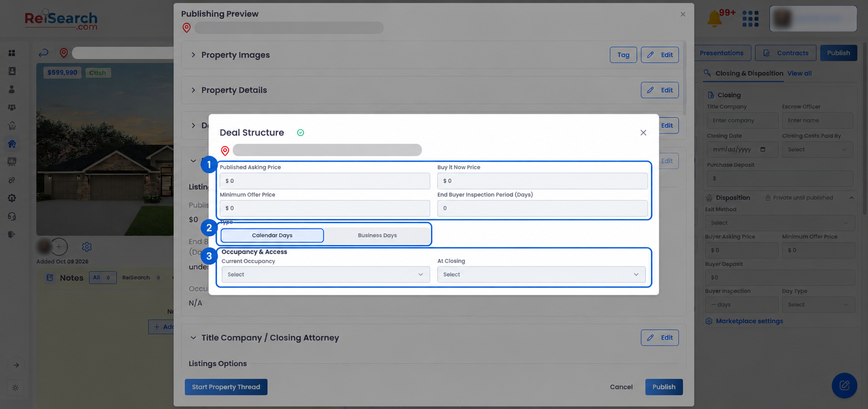This screenshot has width=868, height=409.
Task: Open the Closing Costs Paid By dropdown
Action: click(x=817, y=150)
